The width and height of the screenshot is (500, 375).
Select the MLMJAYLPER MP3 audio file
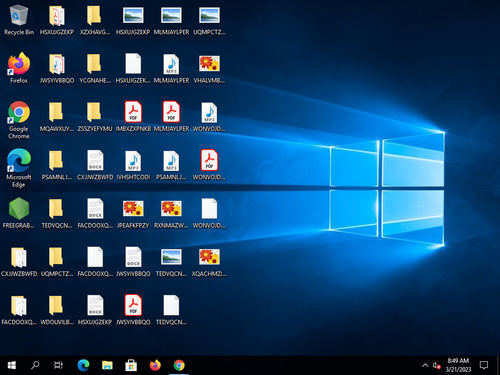(x=171, y=68)
